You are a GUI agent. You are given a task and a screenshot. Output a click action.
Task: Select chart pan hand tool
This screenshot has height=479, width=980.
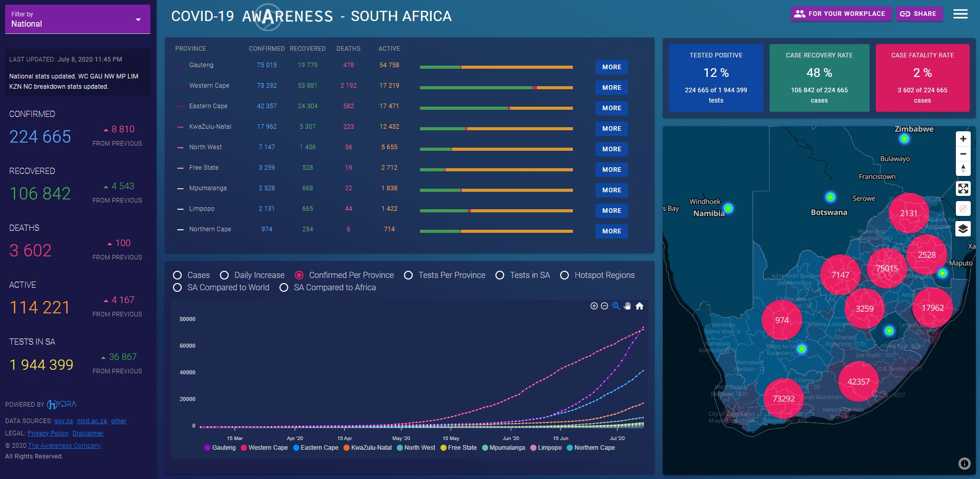tap(627, 306)
